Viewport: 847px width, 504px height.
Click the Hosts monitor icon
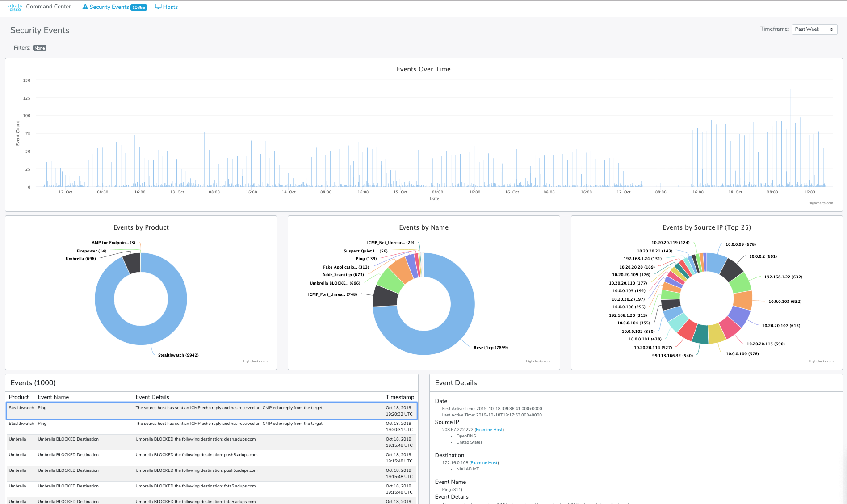[x=158, y=7]
